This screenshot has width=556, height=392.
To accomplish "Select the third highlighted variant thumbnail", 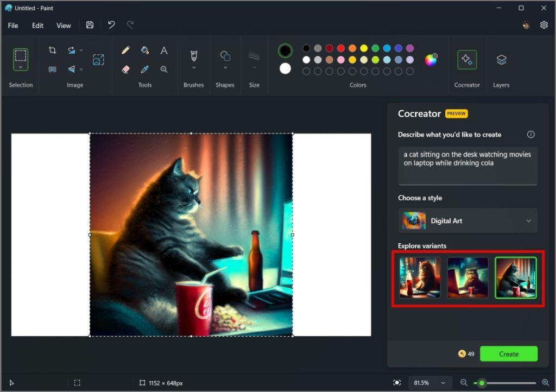I will pyautogui.click(x=516, y=277).
